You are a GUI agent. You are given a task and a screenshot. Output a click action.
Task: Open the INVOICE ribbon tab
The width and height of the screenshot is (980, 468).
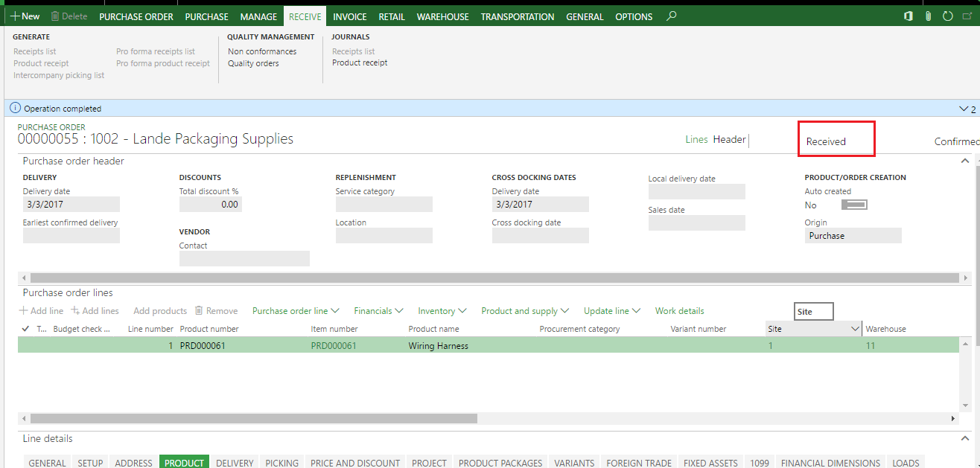pyautogui.click(x=349, y=16)
